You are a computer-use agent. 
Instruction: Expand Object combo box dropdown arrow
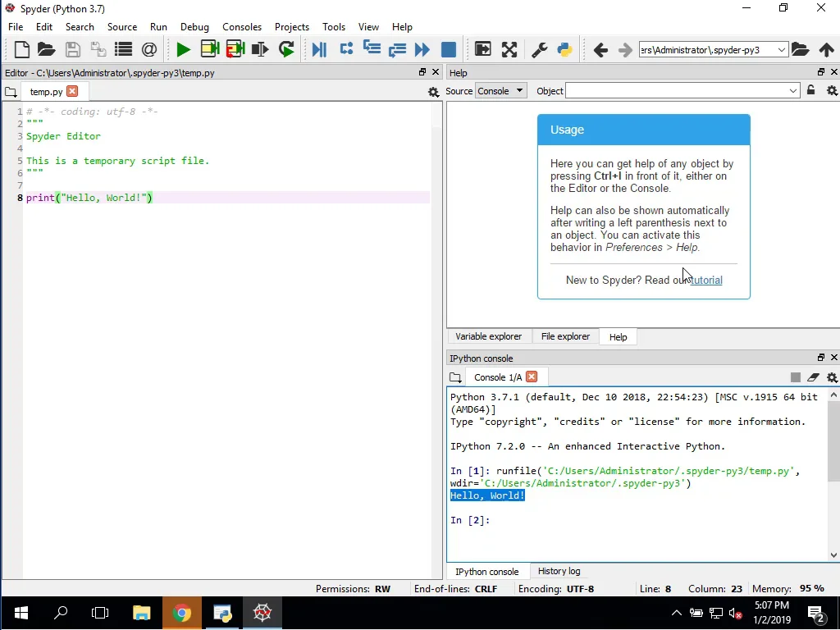793,91
